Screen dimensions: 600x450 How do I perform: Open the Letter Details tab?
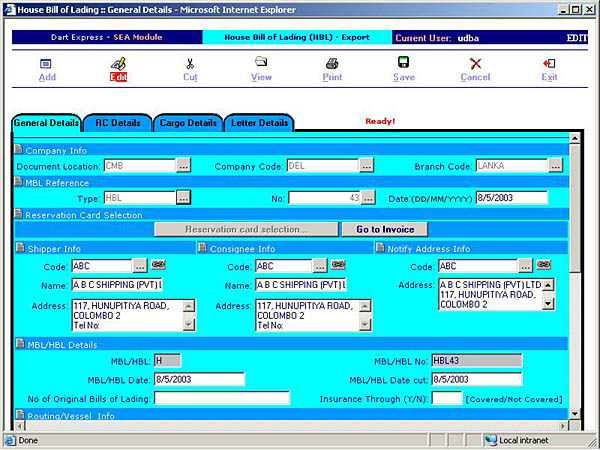coord(259,123)
